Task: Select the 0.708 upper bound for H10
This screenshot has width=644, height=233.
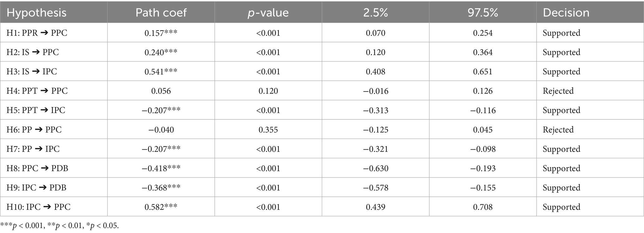Action: [483, 207]
